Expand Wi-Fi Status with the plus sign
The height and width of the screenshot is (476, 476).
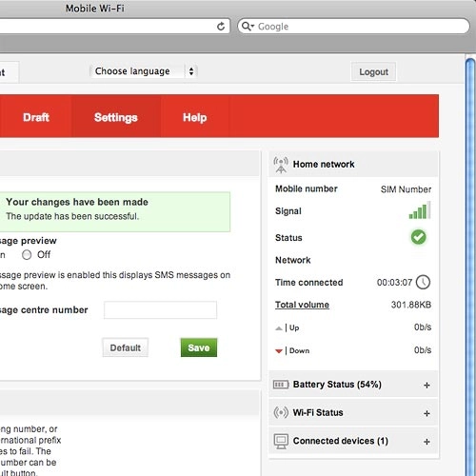coord(426,413)
